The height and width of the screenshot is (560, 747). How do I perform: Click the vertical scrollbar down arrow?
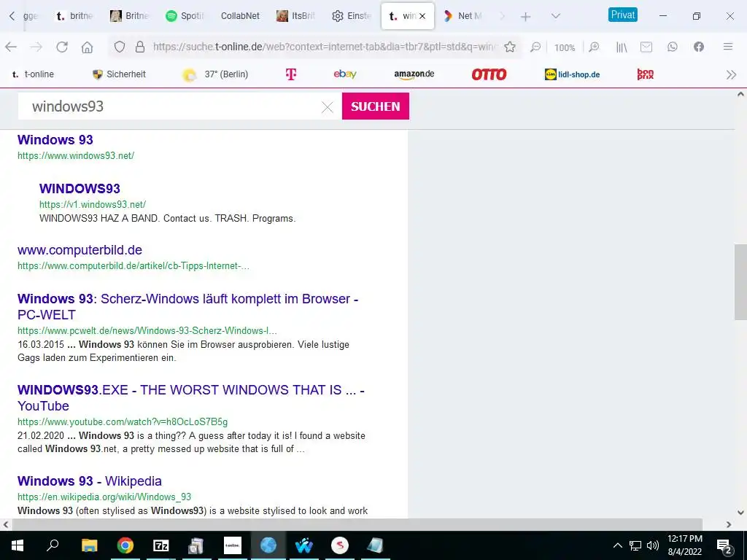click(x=740, y=513)
